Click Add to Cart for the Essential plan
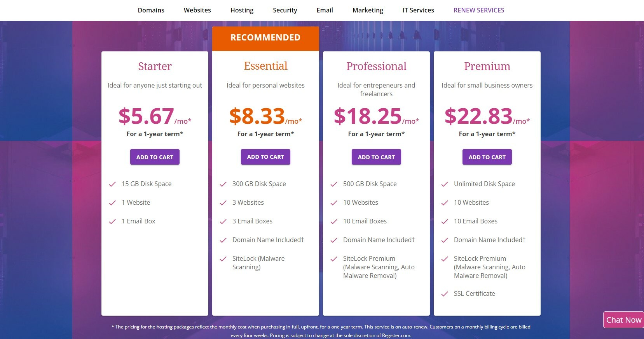 coord(265,157)
